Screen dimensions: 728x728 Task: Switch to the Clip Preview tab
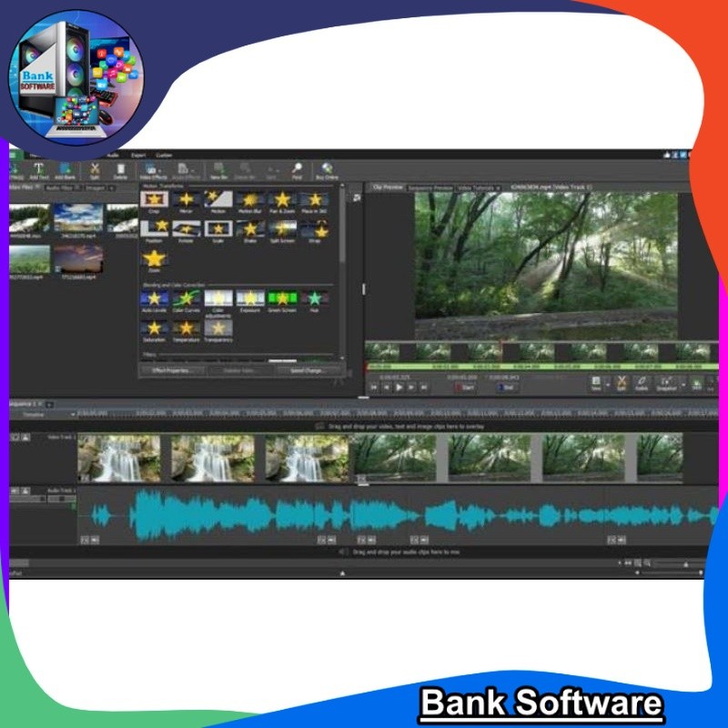point(389,187)
